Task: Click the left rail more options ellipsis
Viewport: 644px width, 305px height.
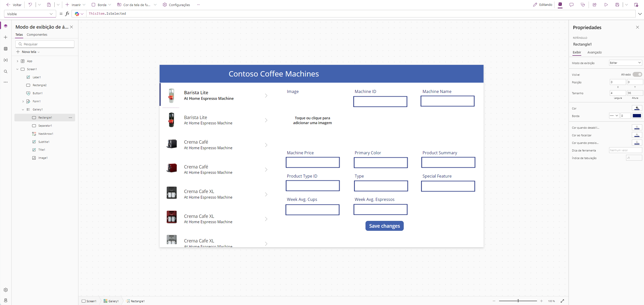Action: click(x=6, y=82)
